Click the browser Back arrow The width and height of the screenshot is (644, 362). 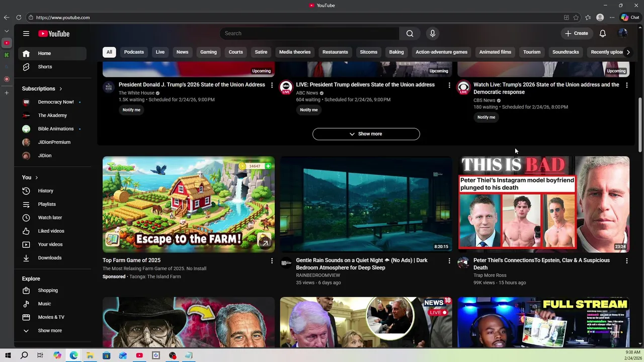click(7, 18)
